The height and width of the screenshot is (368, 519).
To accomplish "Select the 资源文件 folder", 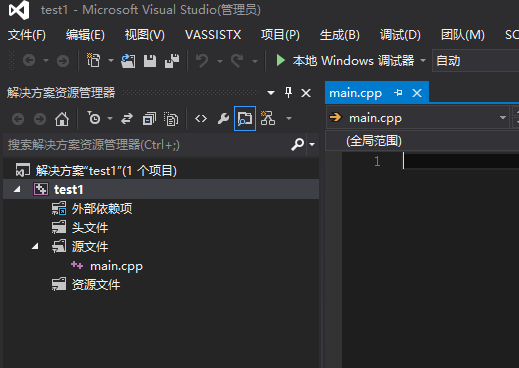I will coord(96,285).
